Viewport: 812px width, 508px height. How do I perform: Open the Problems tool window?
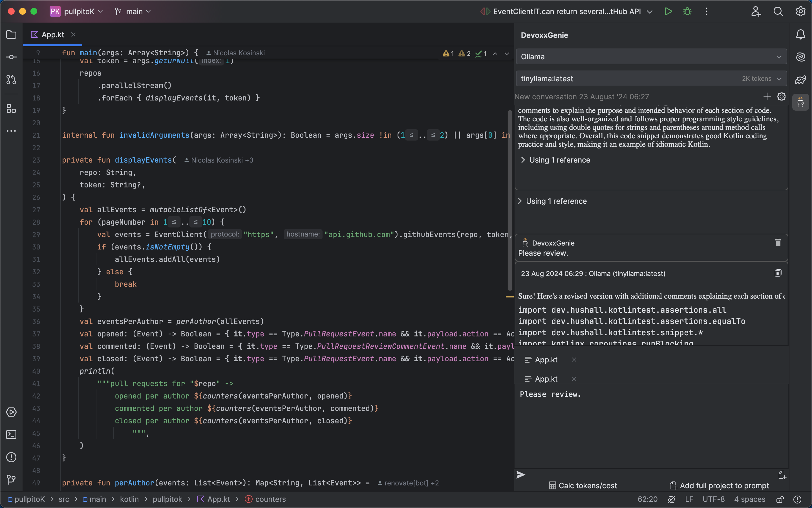pos(11,457)
